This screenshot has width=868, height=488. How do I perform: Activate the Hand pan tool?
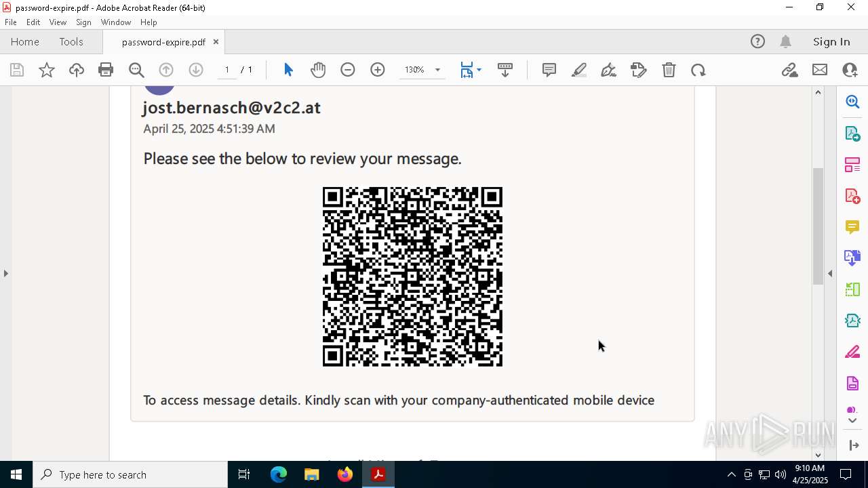coord(318,70)
